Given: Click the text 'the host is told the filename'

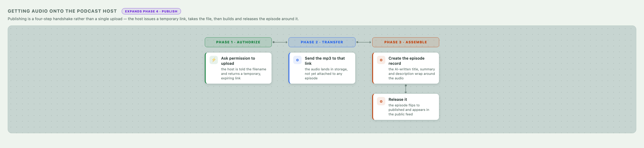Looking at the screenshot, I should (243, 69).
